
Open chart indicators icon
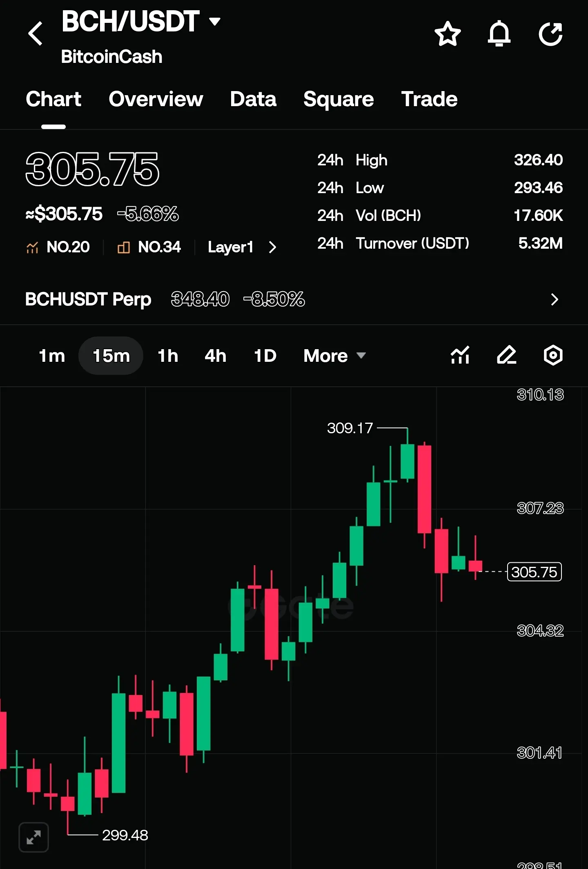tap(460, 355)
